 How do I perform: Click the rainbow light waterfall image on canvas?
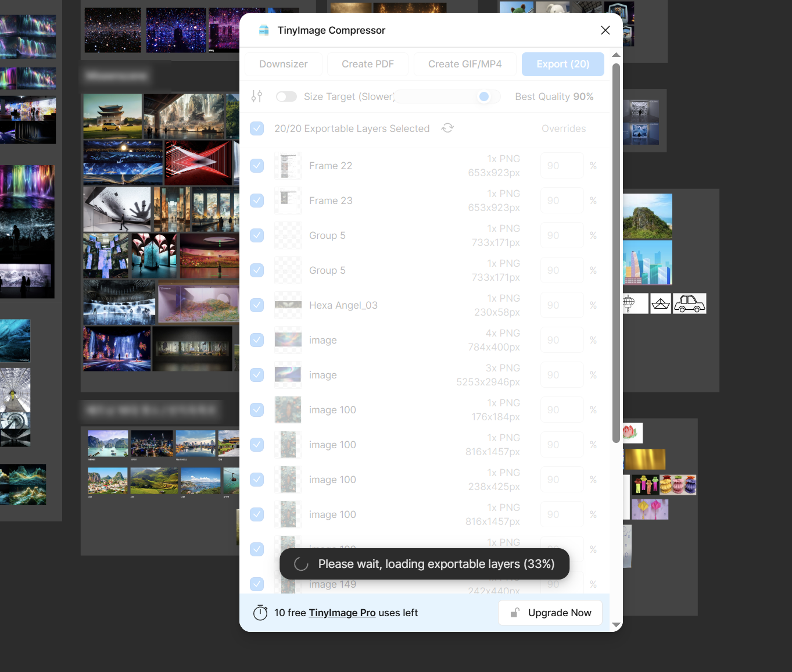[x=27, y=186]
